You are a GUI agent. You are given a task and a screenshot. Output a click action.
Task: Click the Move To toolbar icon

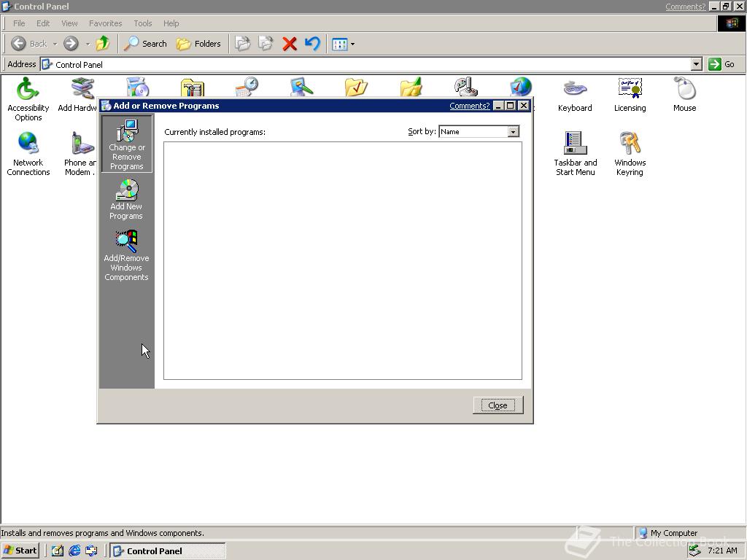click(x=242, y=44)
